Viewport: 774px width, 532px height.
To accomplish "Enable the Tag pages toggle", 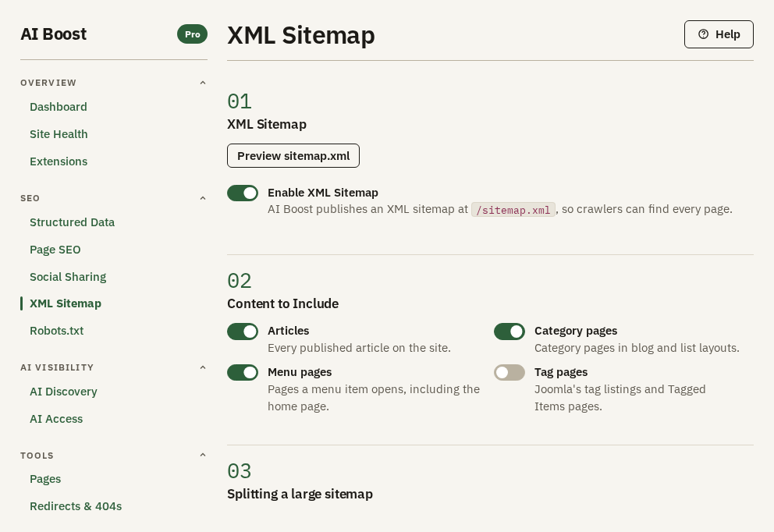I will click(x=509, y=373).
